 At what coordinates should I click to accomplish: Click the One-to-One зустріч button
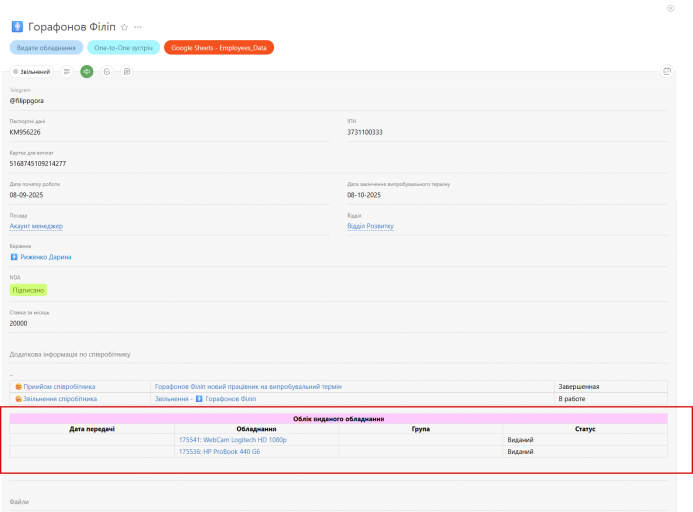(123, 48)
